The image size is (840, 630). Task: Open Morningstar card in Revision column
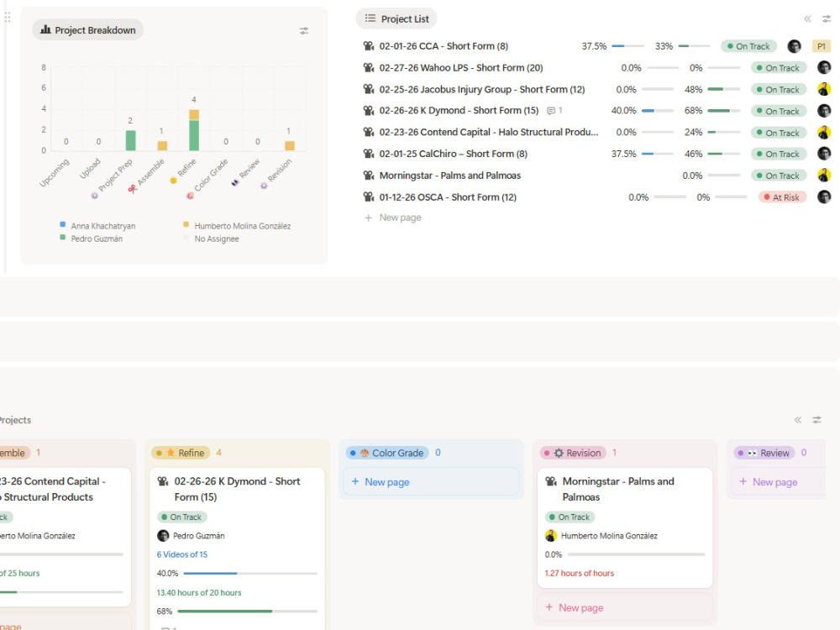[x=618, y=489]
